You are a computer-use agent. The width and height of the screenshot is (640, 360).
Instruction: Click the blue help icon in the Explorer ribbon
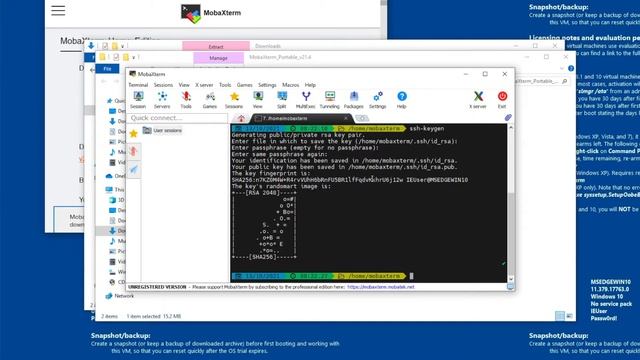pos(571,69)
